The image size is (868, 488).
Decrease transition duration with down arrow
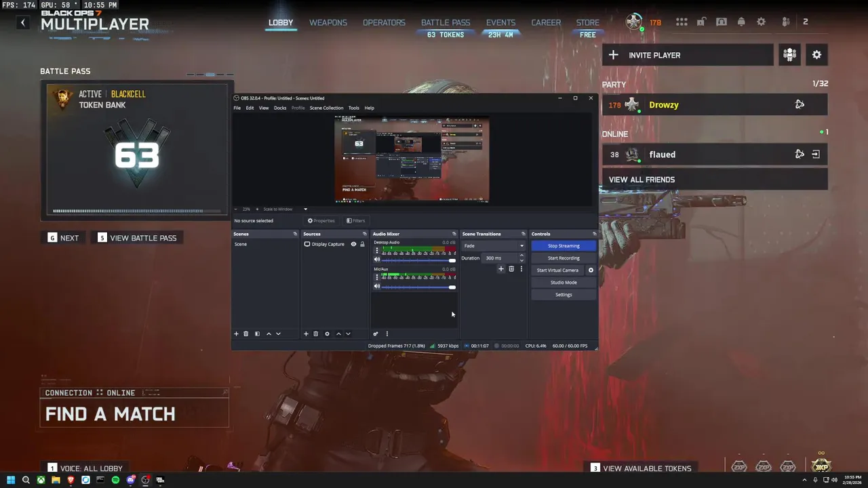521,260
